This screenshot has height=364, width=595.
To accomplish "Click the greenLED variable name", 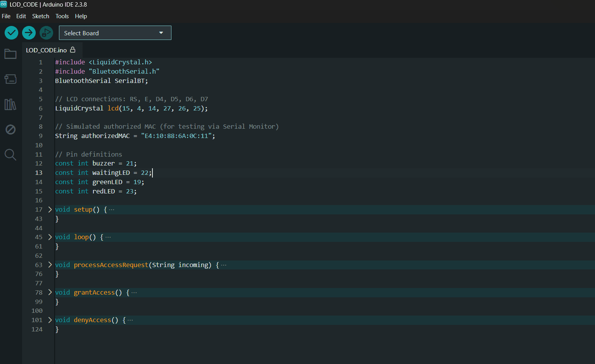I will pyautogui.click(x=107, y=182).
